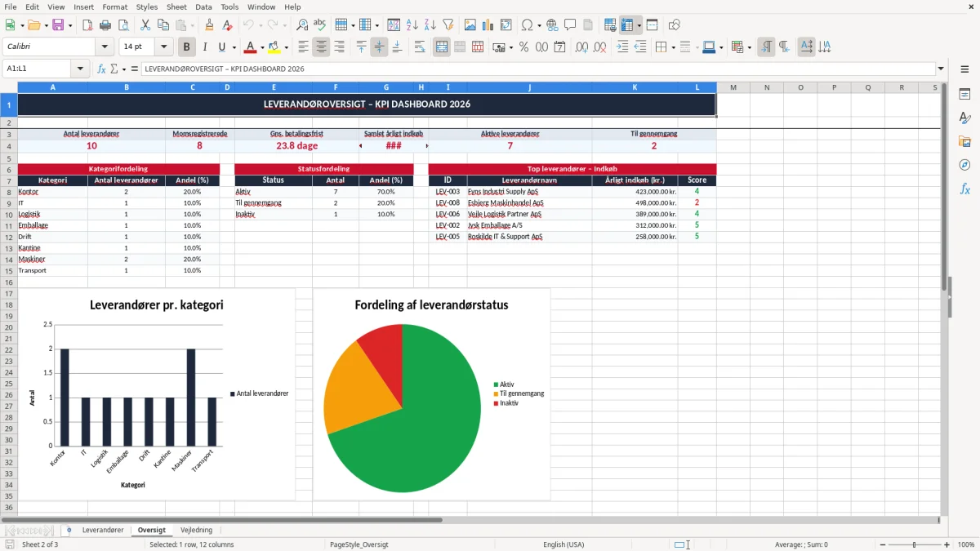
Task: Run the spelling check
Action: point(320,25)
